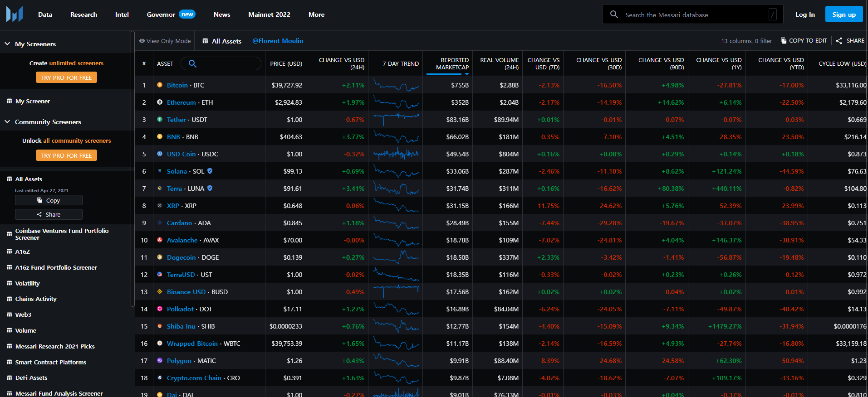Collapse the Community Screeners section
The height and width of the screenshot is (397, 868).
pyautogui.click(x=7, y=122)
